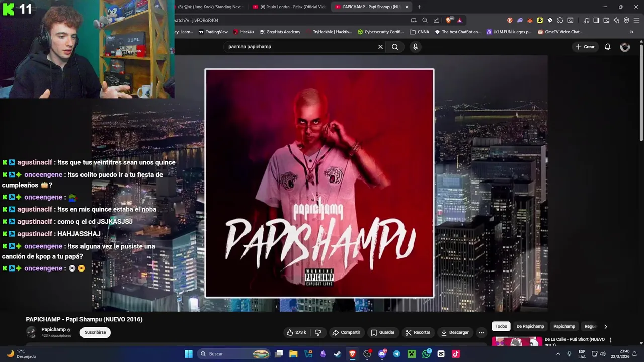Open WhatsApp from the taskbar
This screenshot has width=644, height=362.
coord(427,354)
